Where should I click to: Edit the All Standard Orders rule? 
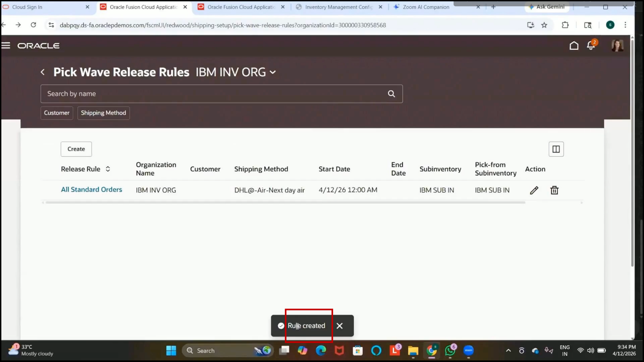[534, 190]
